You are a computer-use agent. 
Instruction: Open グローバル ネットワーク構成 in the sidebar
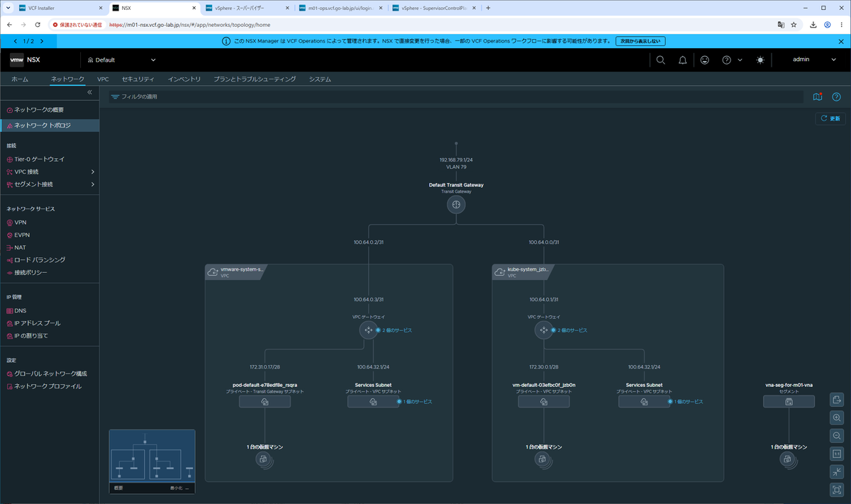pos(51,374)
